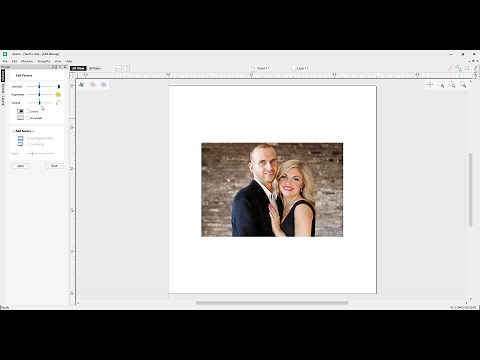Click the pencil-like icon near top right
This screenshot has width=480, height=360.
point(450,68)
